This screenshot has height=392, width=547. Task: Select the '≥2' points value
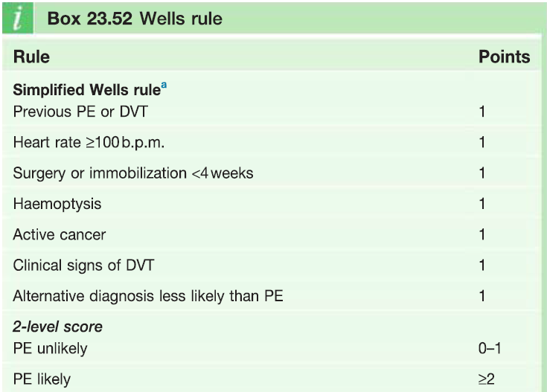[x=486, y=379]
